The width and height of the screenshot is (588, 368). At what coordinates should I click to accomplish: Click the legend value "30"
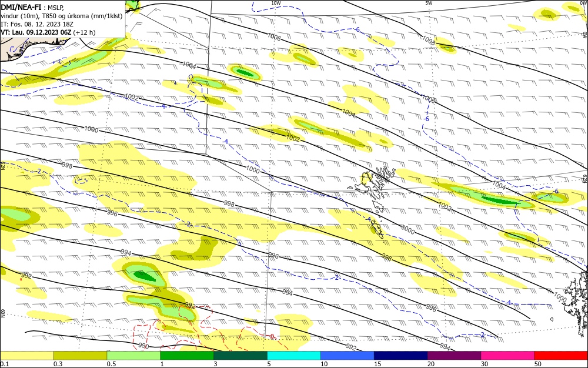coord(485,364)
